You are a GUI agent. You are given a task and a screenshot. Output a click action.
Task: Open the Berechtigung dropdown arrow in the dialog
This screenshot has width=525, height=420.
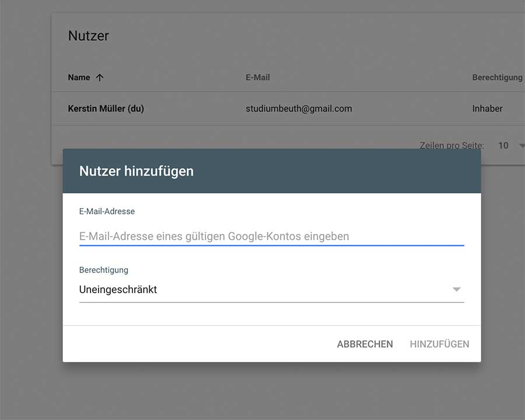coord(457,289)
